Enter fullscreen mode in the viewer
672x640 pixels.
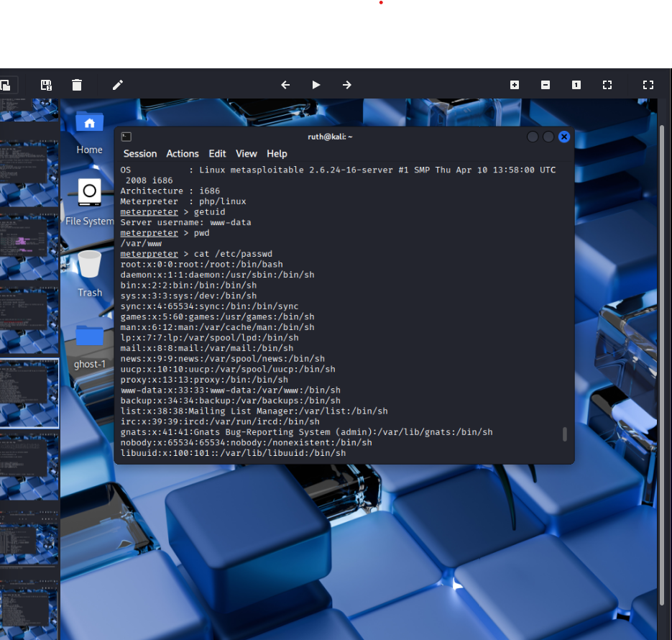point(648,85)
